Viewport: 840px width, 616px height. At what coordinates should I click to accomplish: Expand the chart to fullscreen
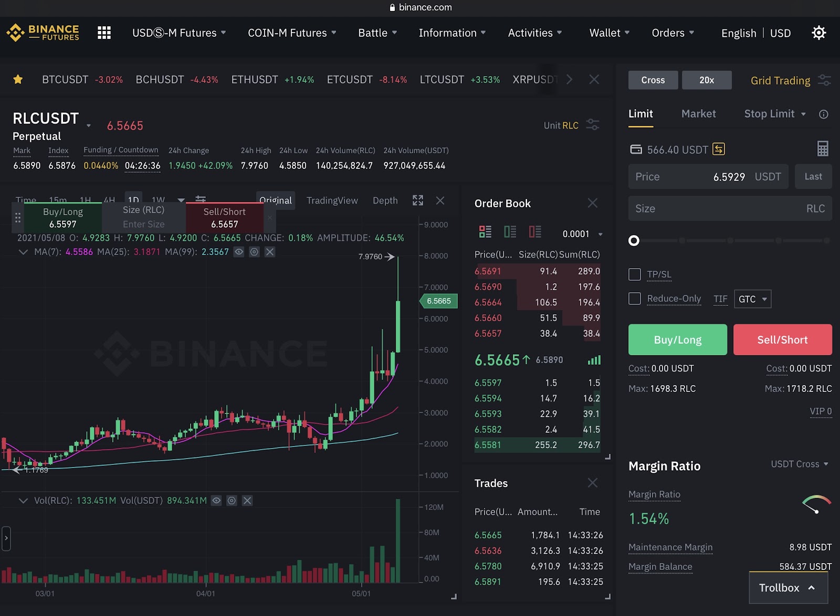coord(418,200)
